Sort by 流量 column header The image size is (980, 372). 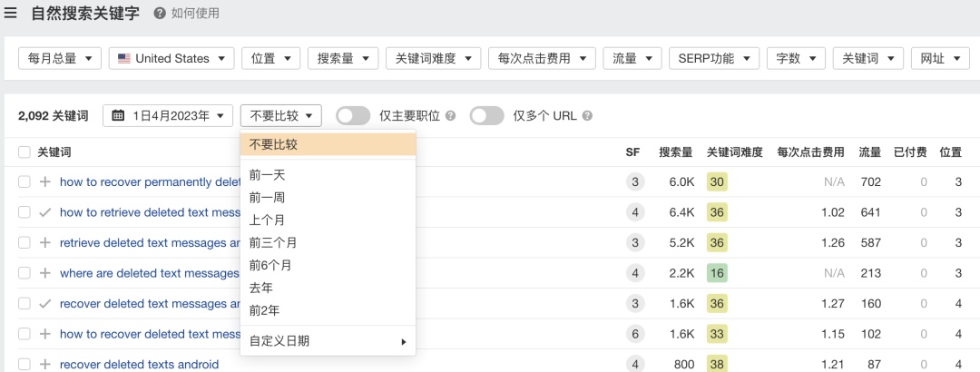coord(870,152)
